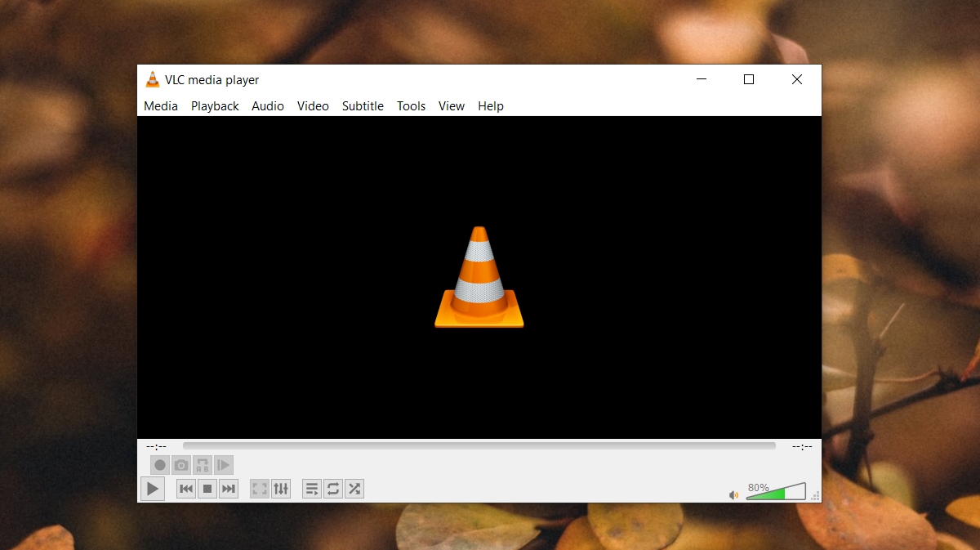Viewport: 980px width, 550px height.
Task: Start playback with the Play button
Action: pos(153,489)
